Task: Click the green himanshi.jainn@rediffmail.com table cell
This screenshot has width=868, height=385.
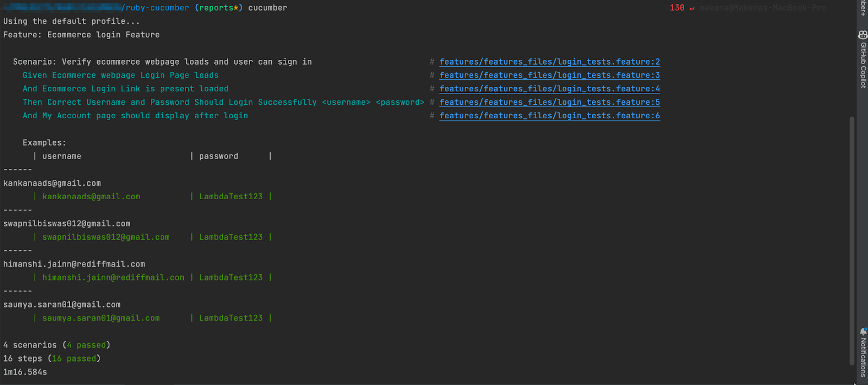Action: [x=113, y=277]
